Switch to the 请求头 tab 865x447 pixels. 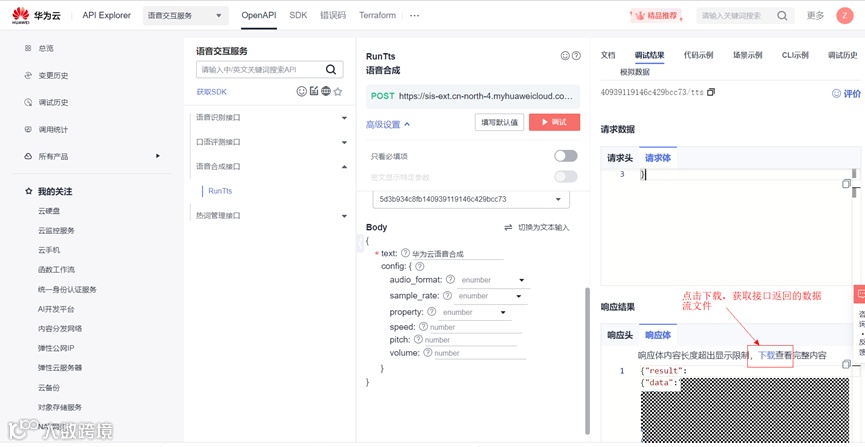620,158
